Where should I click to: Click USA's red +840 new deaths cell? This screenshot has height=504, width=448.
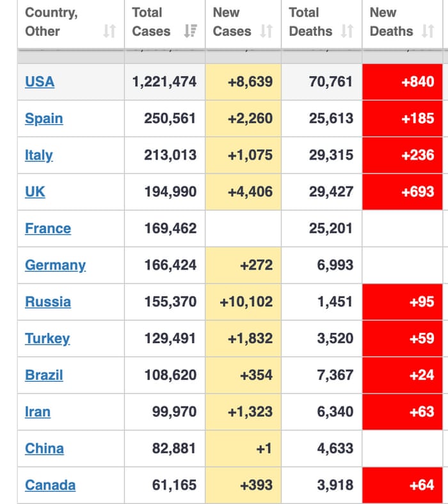(403, 82)
